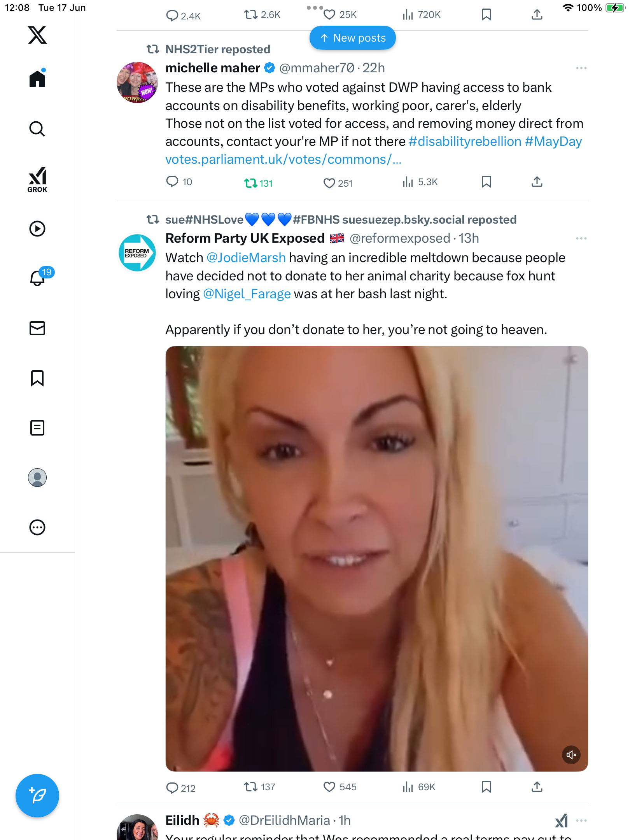
Task: Open the #disabilityrebellion hashtag
Action: tap(465, 142)
